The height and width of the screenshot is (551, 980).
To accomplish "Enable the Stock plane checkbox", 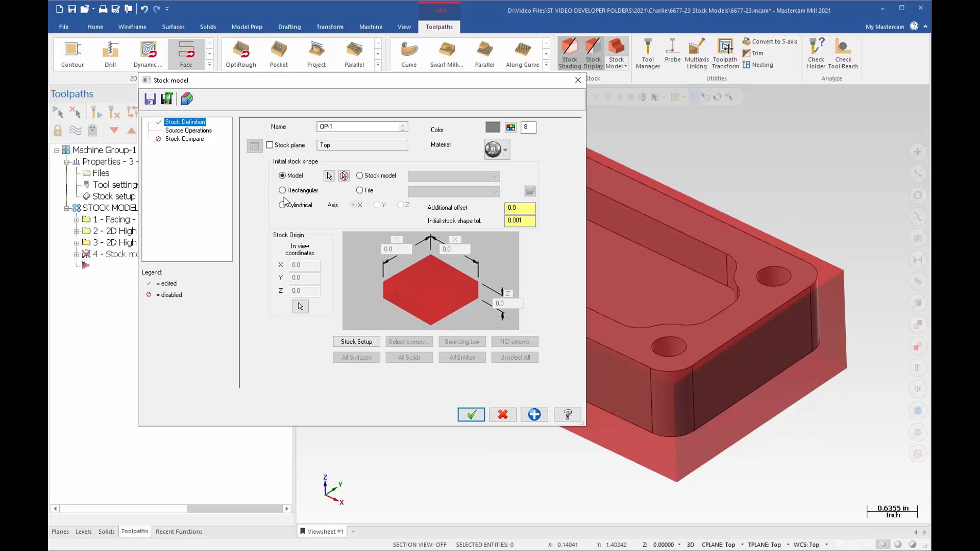I will (x=269, y=145).
